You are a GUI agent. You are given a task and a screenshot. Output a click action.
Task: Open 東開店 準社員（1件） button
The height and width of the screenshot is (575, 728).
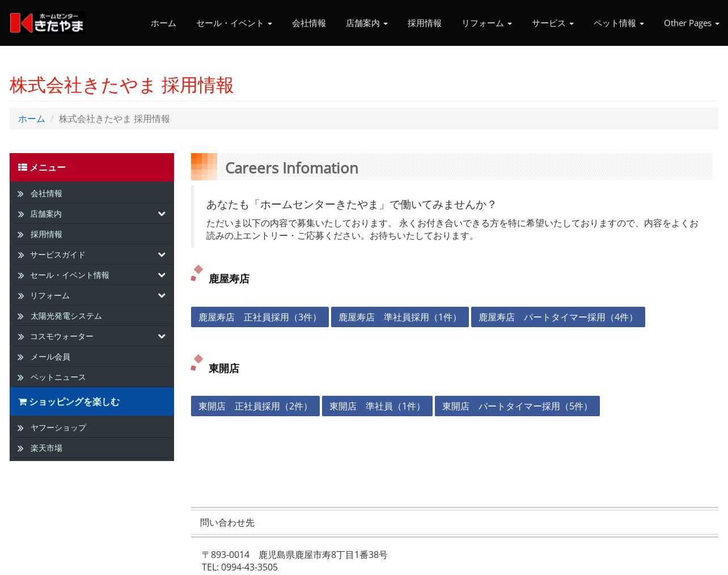(377, 406)
